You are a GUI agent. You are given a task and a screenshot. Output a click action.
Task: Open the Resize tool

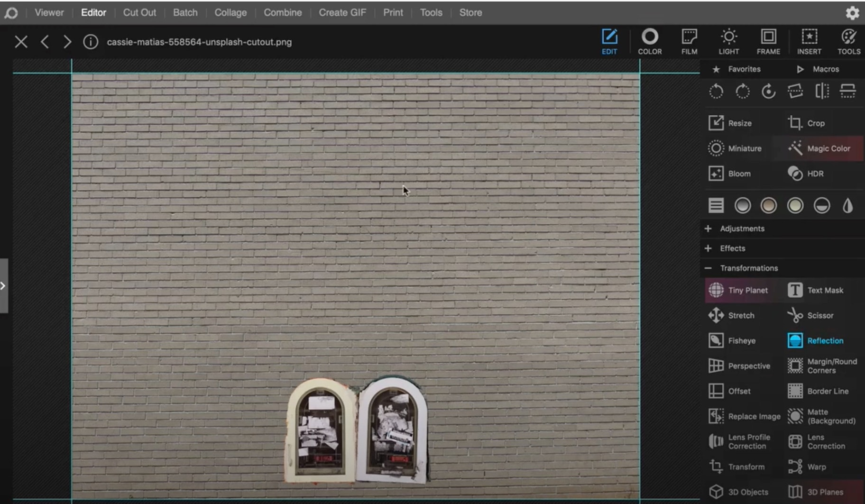click(730, 123)
